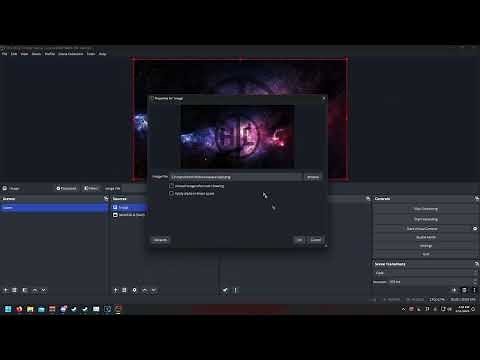480x360 pixels.
Task: Open the scene transition type dropdown
Action: point(426,273)
